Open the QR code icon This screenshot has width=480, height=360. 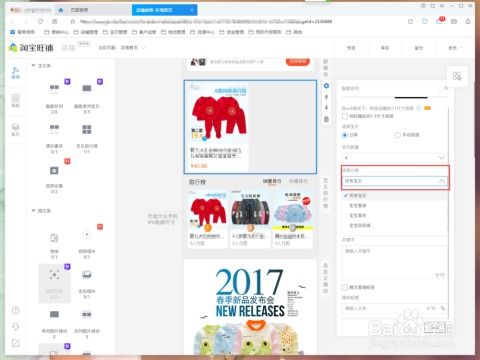(x=457, y=76)
